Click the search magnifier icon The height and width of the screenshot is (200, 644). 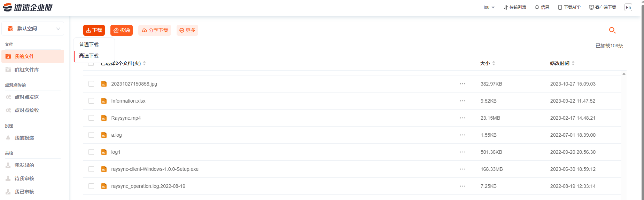pyautogui.click(x=612, y=30)
